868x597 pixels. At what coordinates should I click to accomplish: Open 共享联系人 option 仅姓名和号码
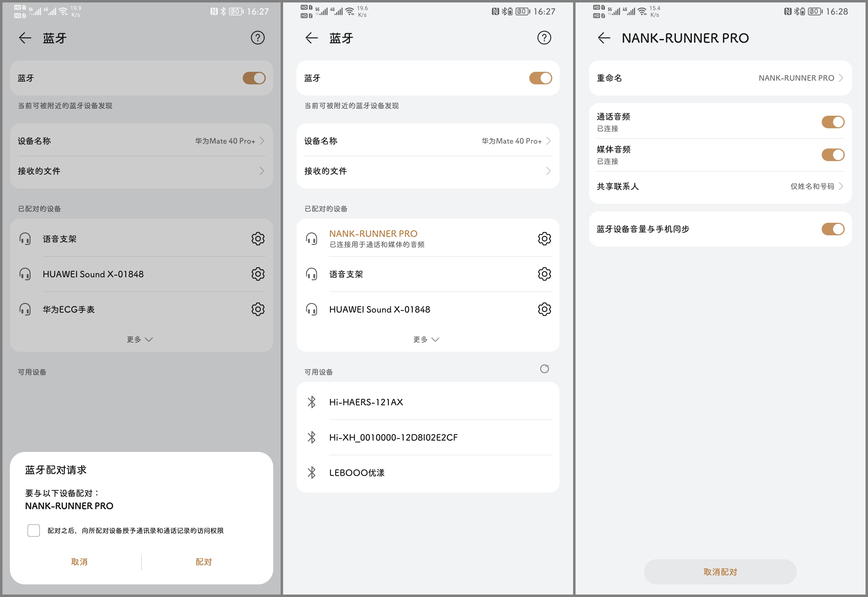pos(812,186)
